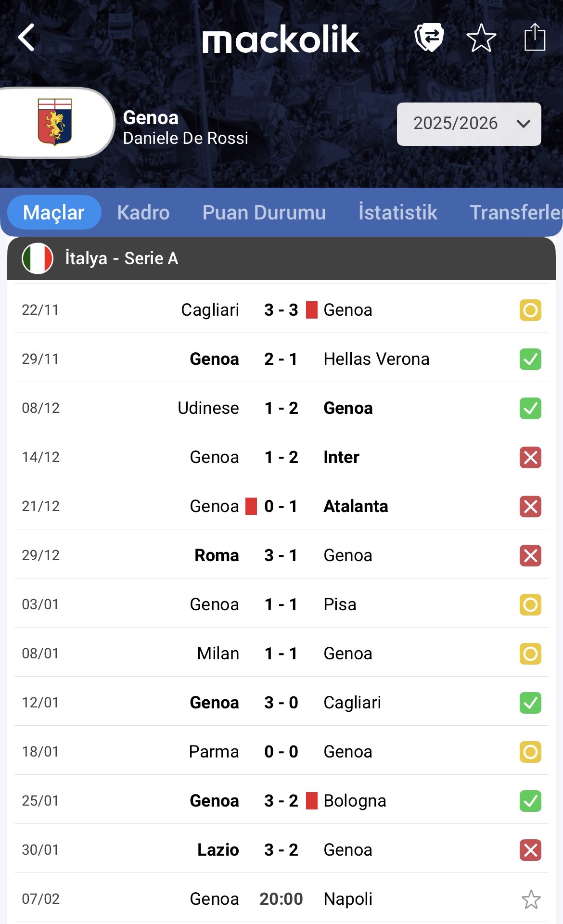Favorite the Genoa vs Napoli match star
The width and height of the screenshot is (563, 924).
531,899
